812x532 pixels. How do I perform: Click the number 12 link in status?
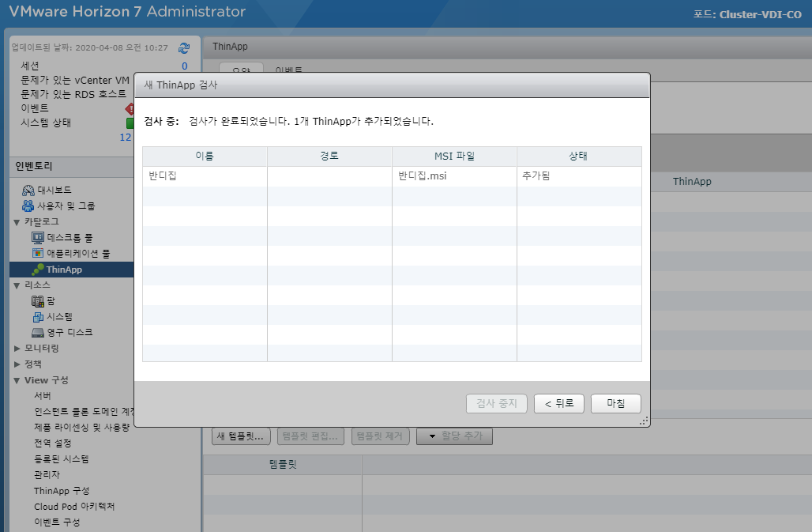click(x=126, y=138)
